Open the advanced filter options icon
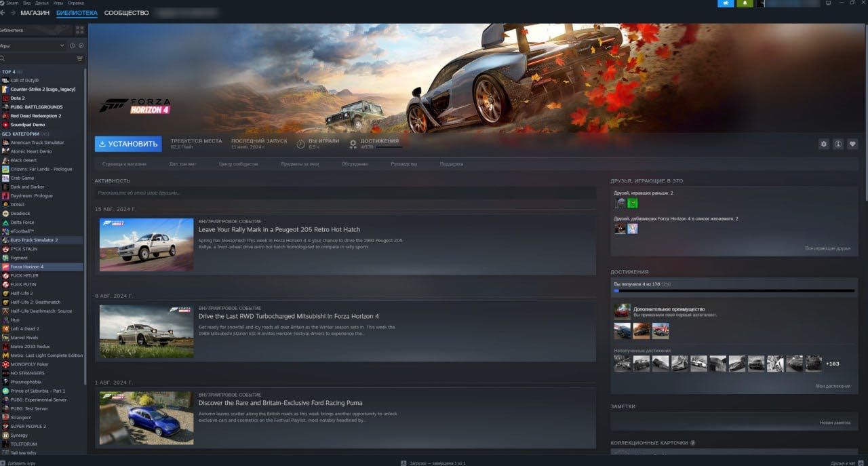 pyautogui.click(x=80, y=59)
